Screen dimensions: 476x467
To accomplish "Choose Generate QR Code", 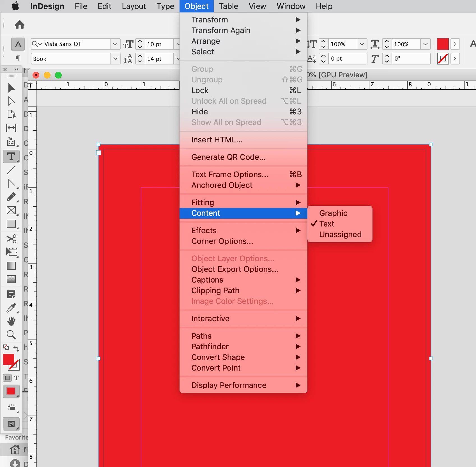I will pyautogui.click(x=243, y=157).
